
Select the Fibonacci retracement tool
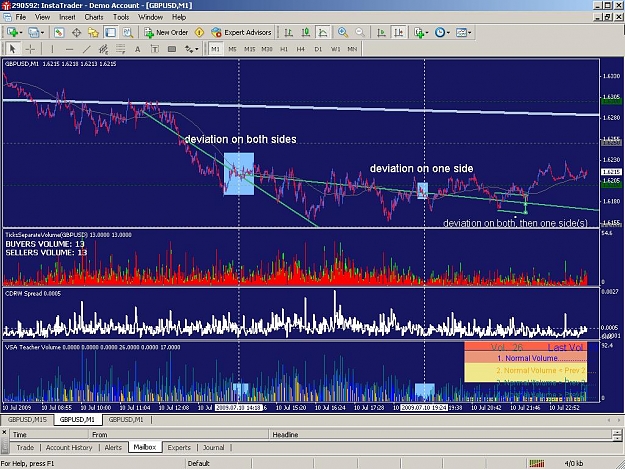pos(120,49)
